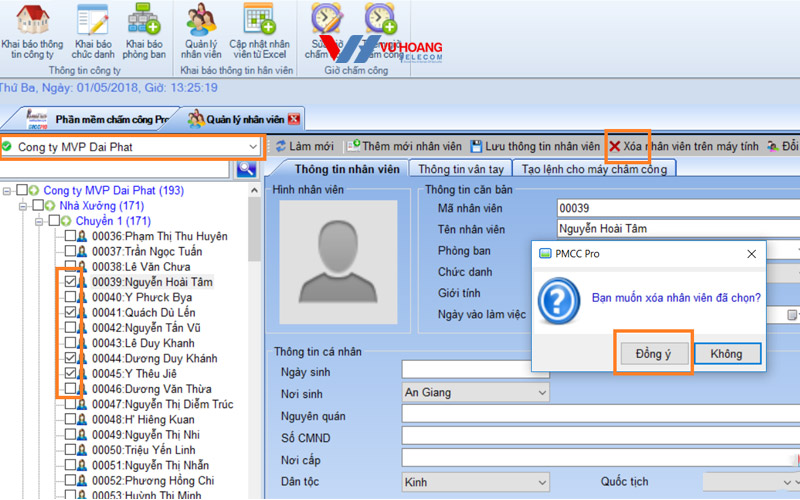Screen dimensions: 800x500
Task: Click Đồng ý to confirm deletion
Action: [652, 353]
